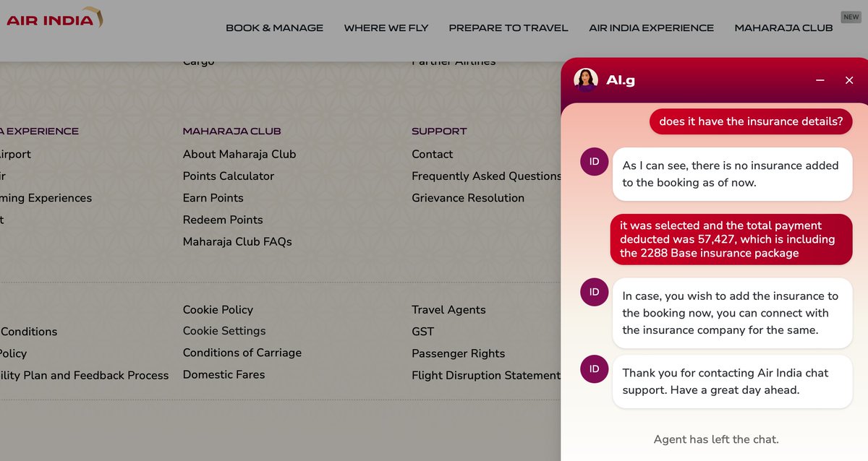Close the AI.g chat panel
Viewport: 868px width, 461px height.
point(849,80)
